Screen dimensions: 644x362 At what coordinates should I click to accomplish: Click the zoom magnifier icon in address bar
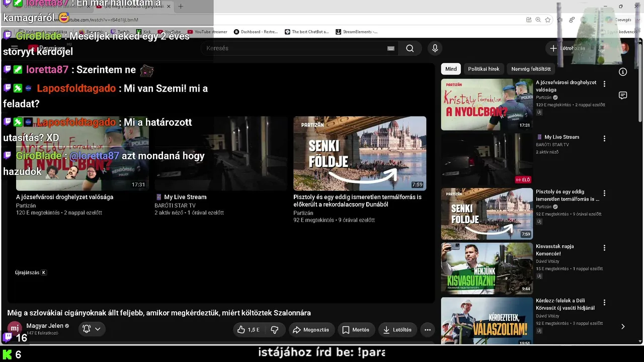coord(538,20)
